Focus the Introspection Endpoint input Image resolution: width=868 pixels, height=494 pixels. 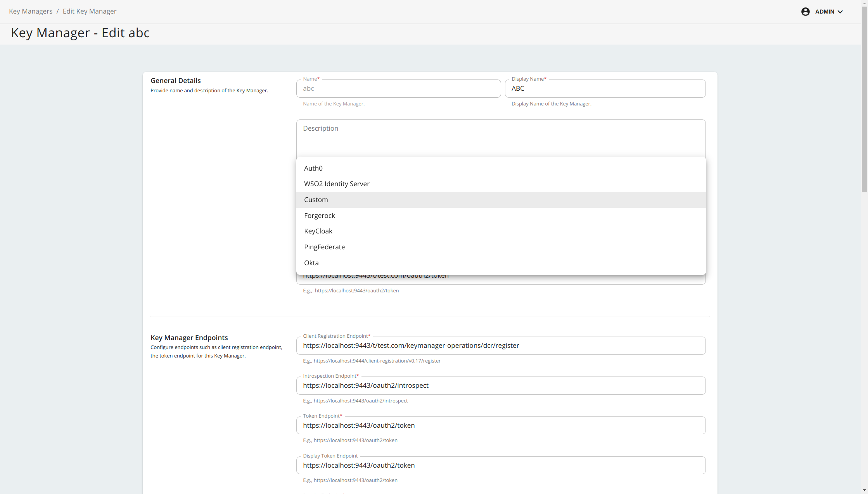[x=501, y=385]
